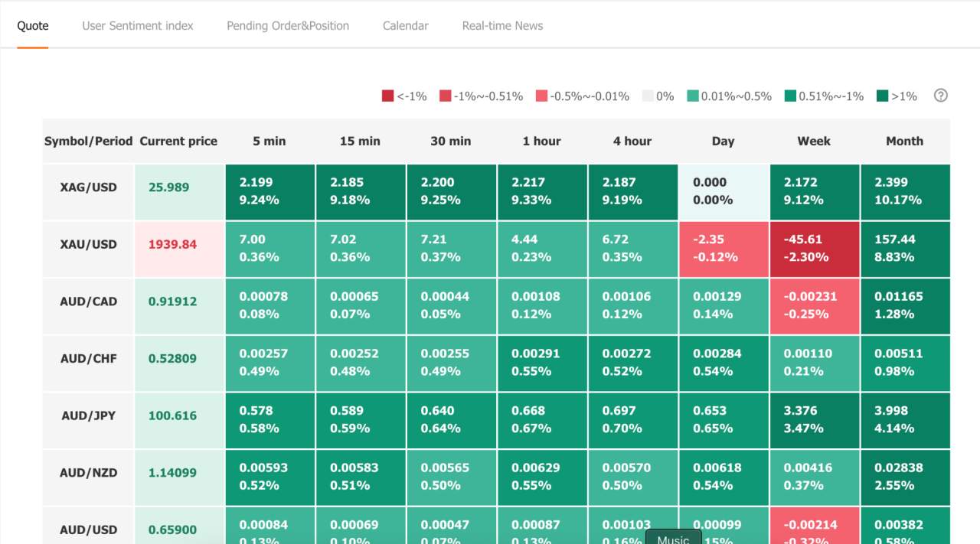Screen dimensions: 980x544
Task: Click the 5 min column header
Action: click(x=269, y=142)
